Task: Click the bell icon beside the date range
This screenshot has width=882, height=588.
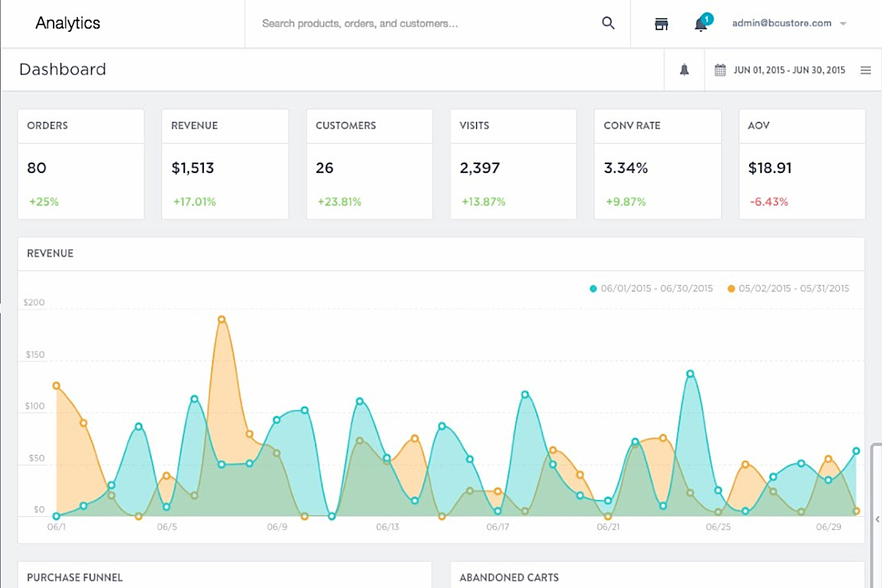Action: 684,70
